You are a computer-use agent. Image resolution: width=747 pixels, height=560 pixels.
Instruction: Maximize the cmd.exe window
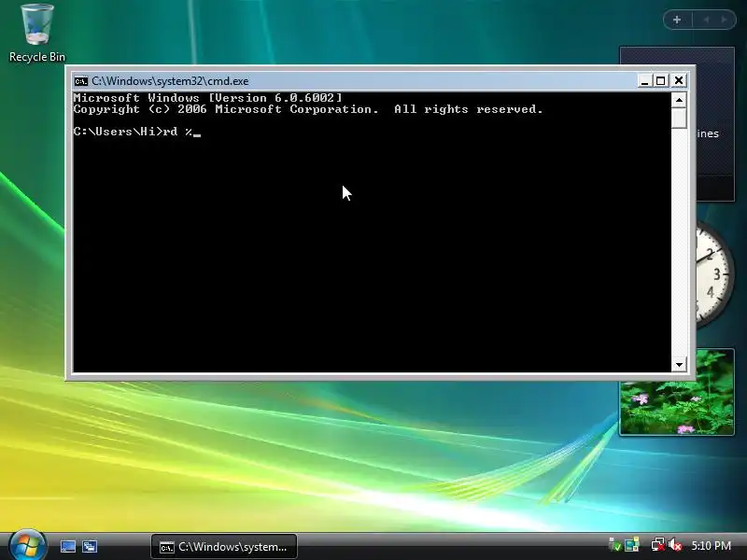click(x=661, y=80)
